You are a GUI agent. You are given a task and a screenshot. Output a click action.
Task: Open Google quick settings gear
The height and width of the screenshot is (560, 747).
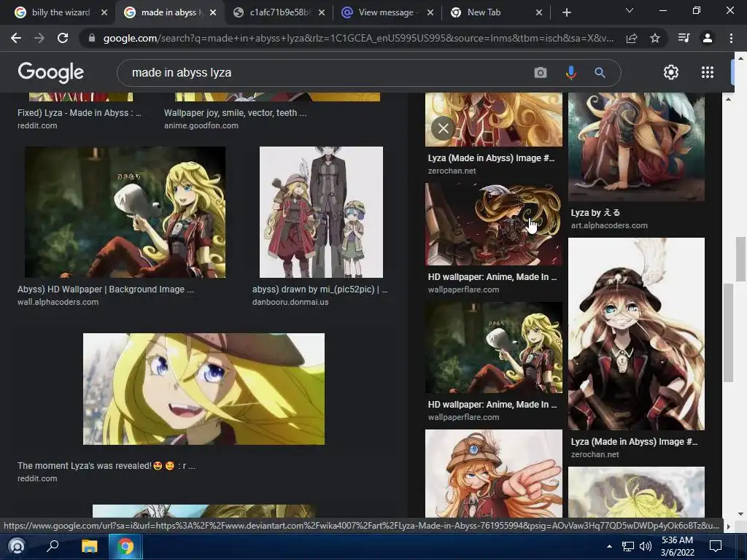(671, 72)
